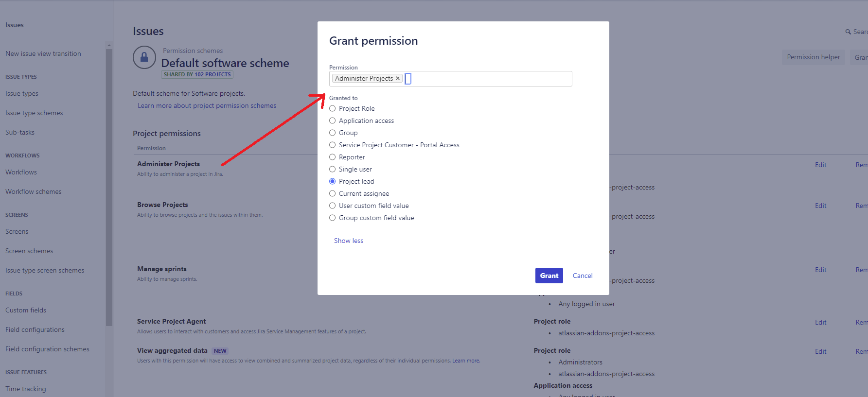Open Custom fields from the sidebar
This screenshot has width=868, height=397.
click(25, 310)
